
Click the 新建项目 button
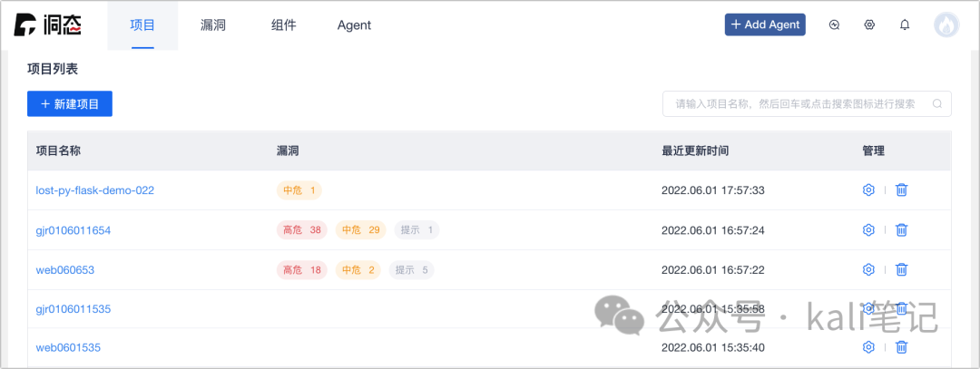(x=70, y=103)
